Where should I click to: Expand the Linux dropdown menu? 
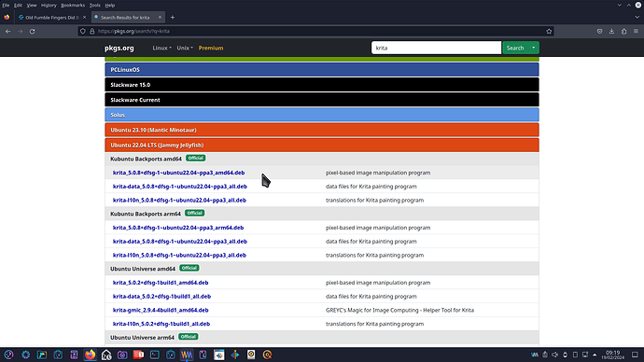[161, 48]
